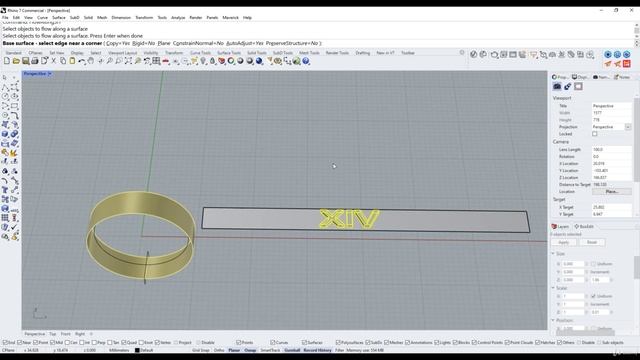Click the black Default layer color swatch

point(138,350)
